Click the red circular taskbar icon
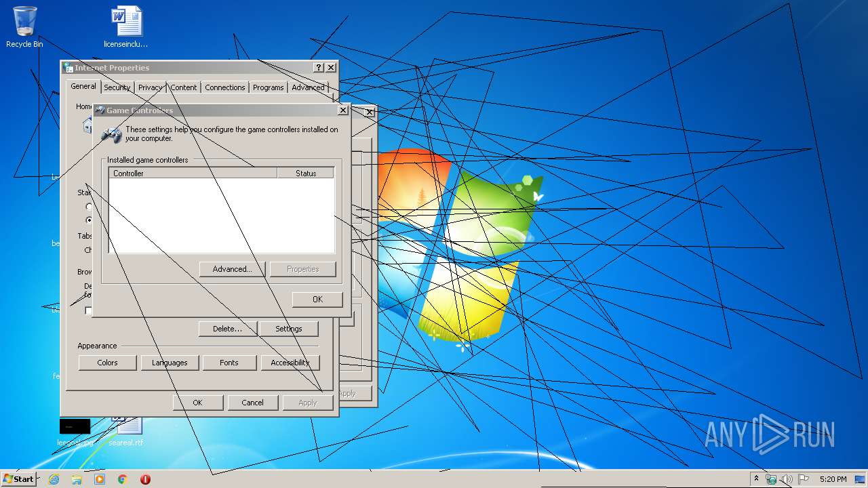Screen dimensions: 868x488 [x=145, y=479]
